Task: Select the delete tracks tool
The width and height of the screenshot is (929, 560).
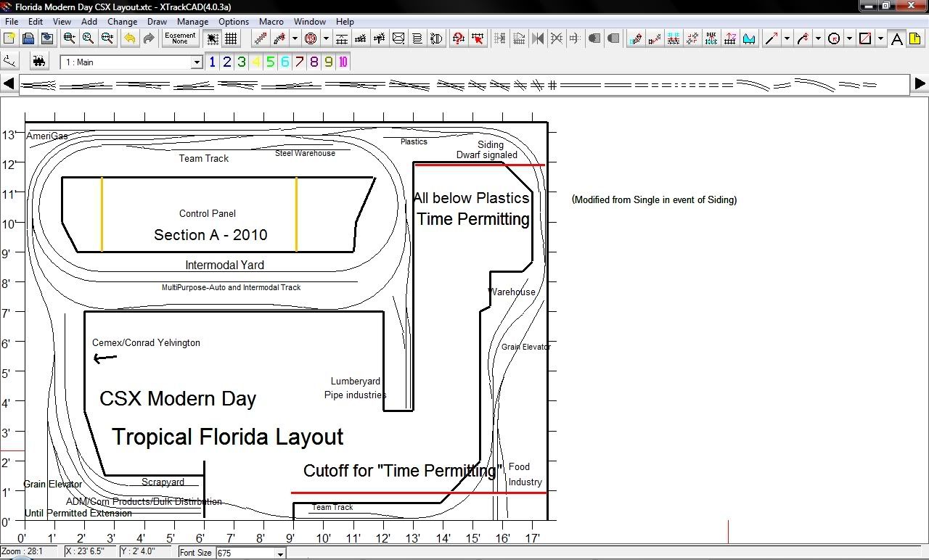Action: coord(557,38)
